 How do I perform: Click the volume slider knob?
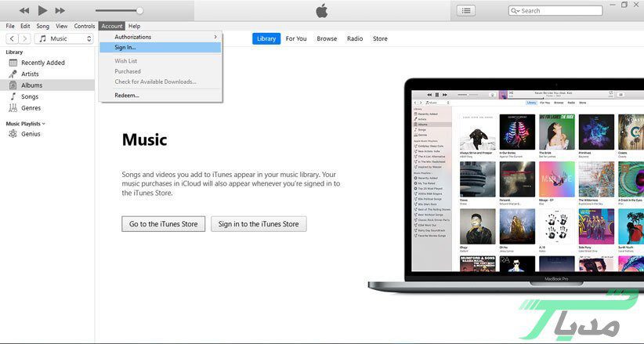pos(139,11)
